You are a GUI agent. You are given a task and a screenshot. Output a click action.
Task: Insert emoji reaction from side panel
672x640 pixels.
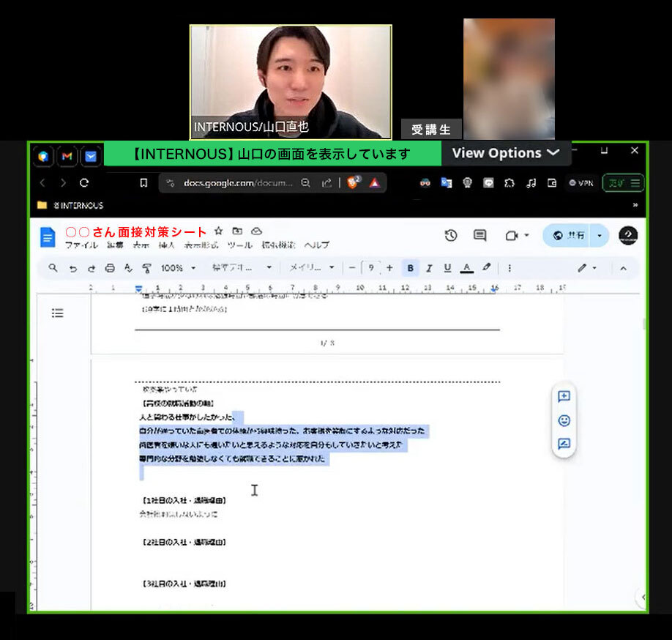point(564,420)
